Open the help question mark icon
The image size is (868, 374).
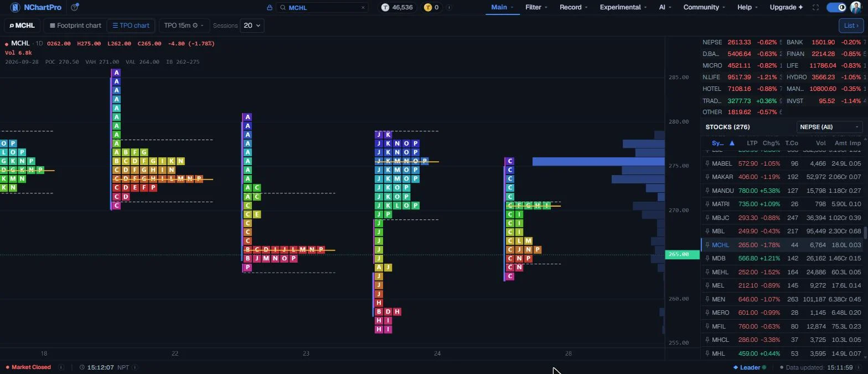pos(75,7)
